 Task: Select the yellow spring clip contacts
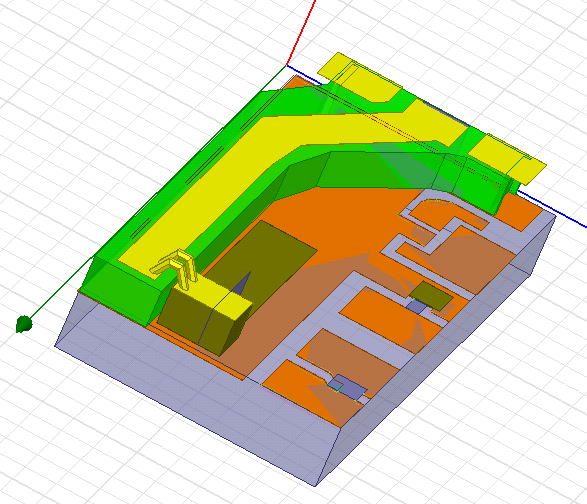coord(176,268)
